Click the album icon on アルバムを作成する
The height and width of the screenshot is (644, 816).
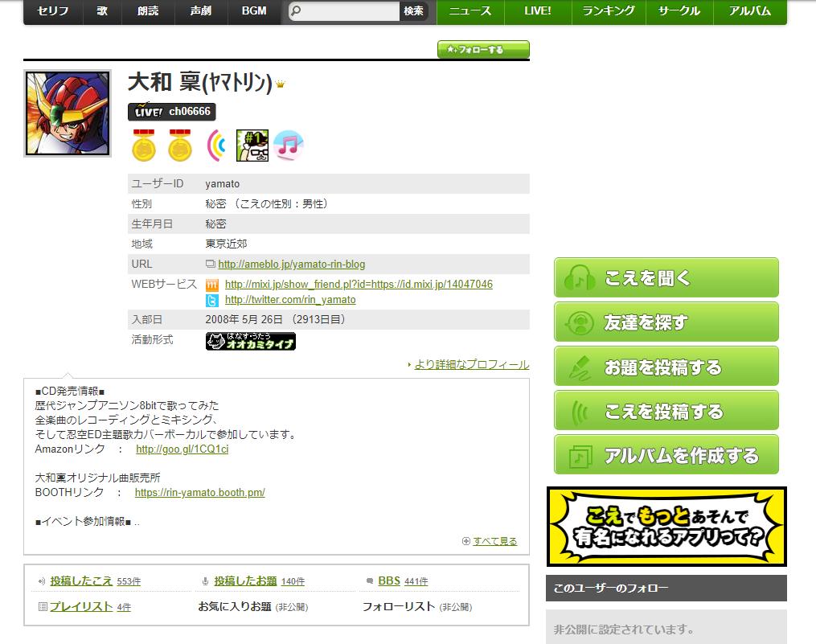[580, 457]
